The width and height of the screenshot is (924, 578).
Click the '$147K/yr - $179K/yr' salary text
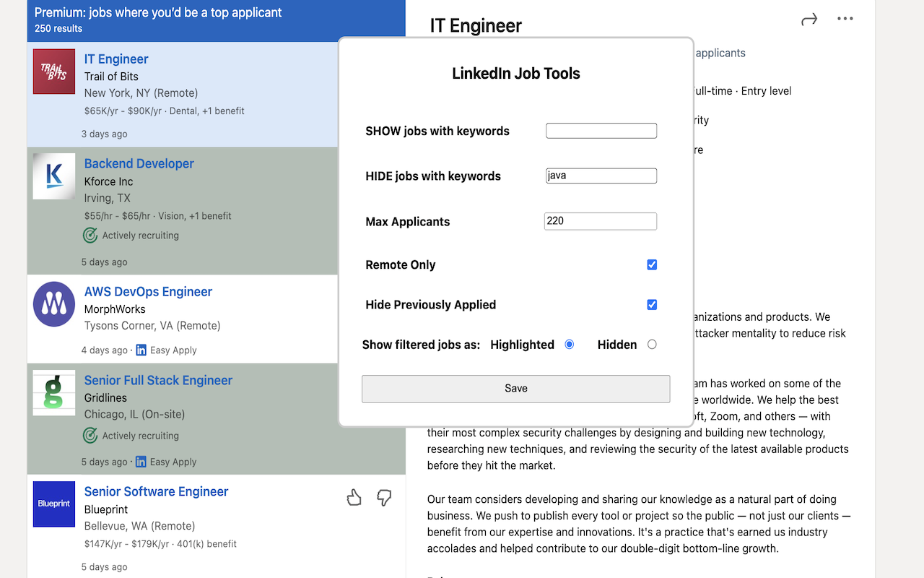coord(126,544)
